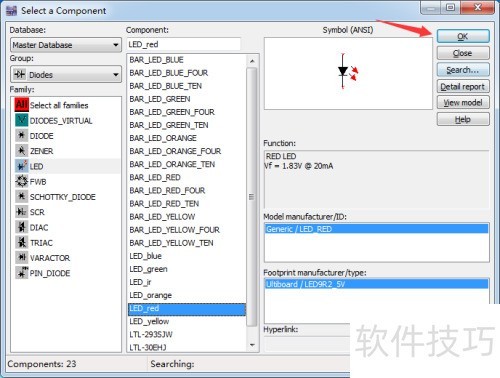This screenshot has height=378, width=500.
Task: Click the VARACTOR family icon
Action: pos(22,258)
